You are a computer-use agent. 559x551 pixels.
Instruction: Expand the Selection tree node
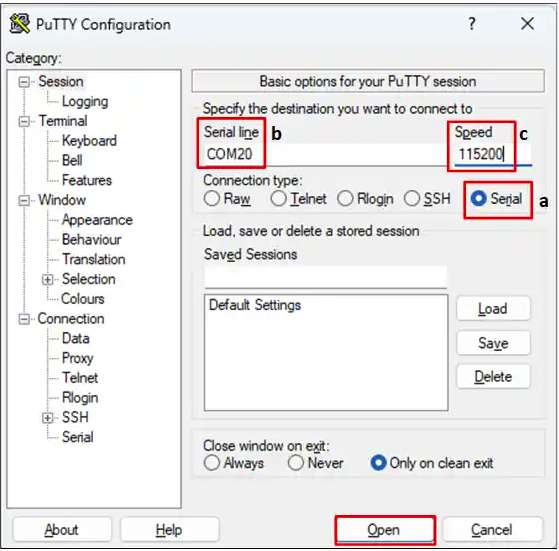point(47,280)
